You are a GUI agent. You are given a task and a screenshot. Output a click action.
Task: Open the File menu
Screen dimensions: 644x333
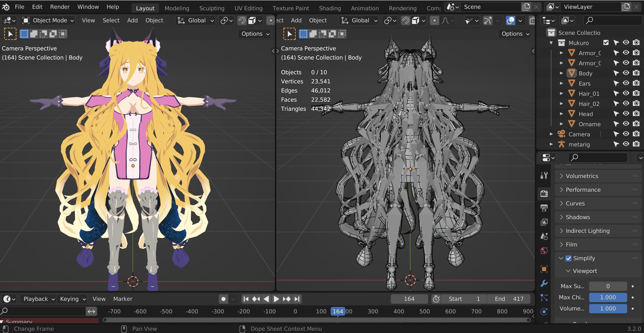[x=19, y=7]
